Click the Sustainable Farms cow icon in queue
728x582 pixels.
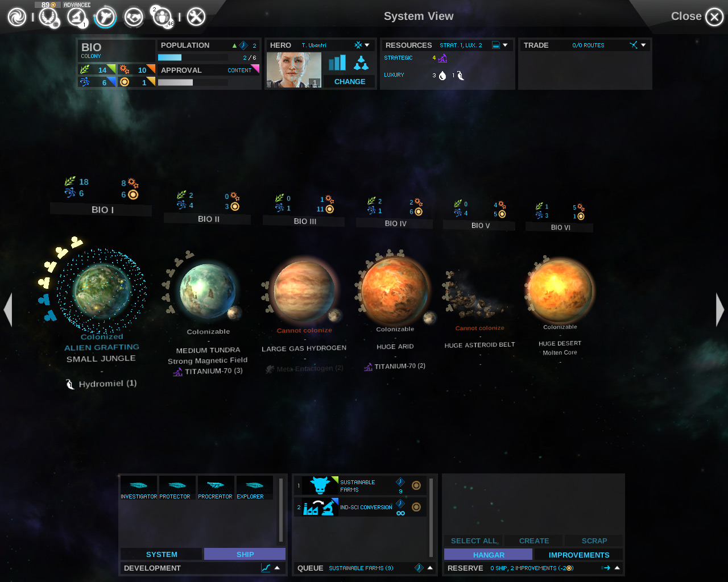320,485
